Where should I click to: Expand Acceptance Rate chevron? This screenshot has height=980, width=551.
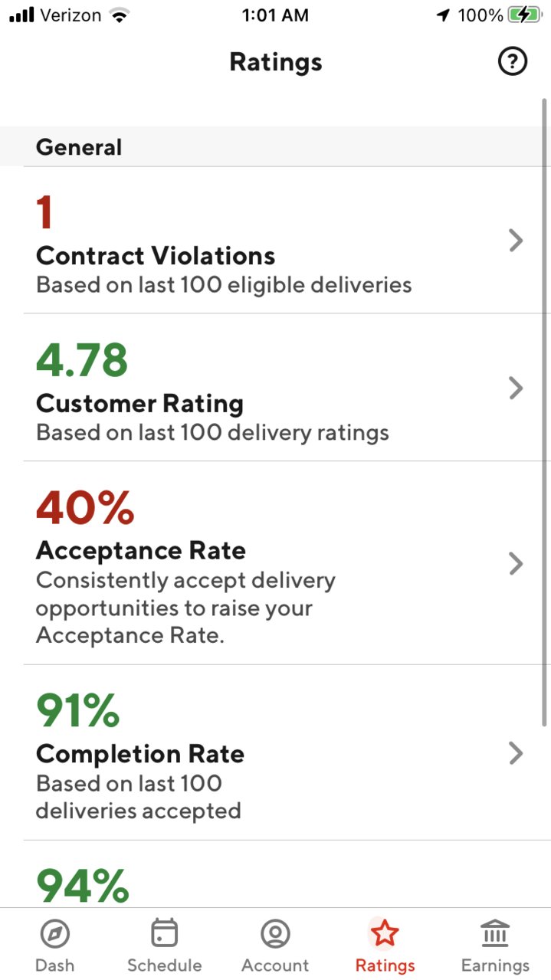tap(516, 564)
